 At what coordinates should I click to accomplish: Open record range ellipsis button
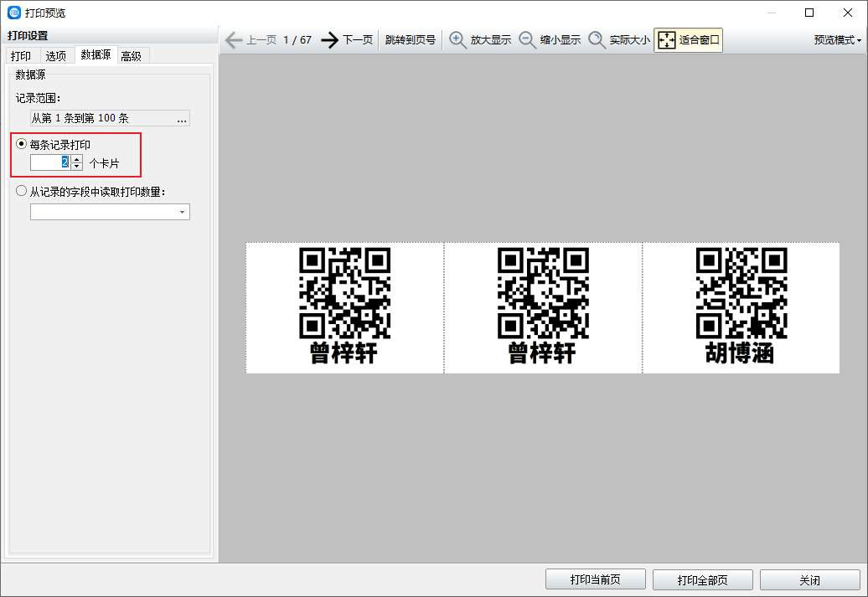pos(181,119)
